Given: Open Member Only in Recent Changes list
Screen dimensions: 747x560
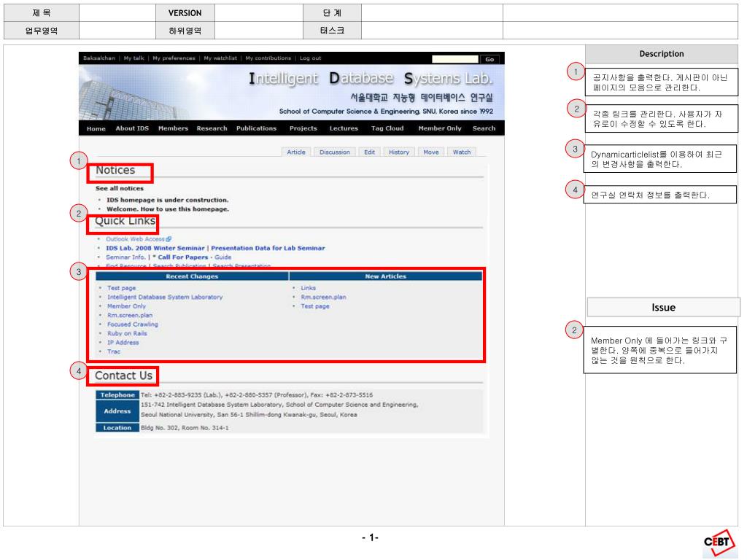Looking at the screenshot, I should (126, 306).
